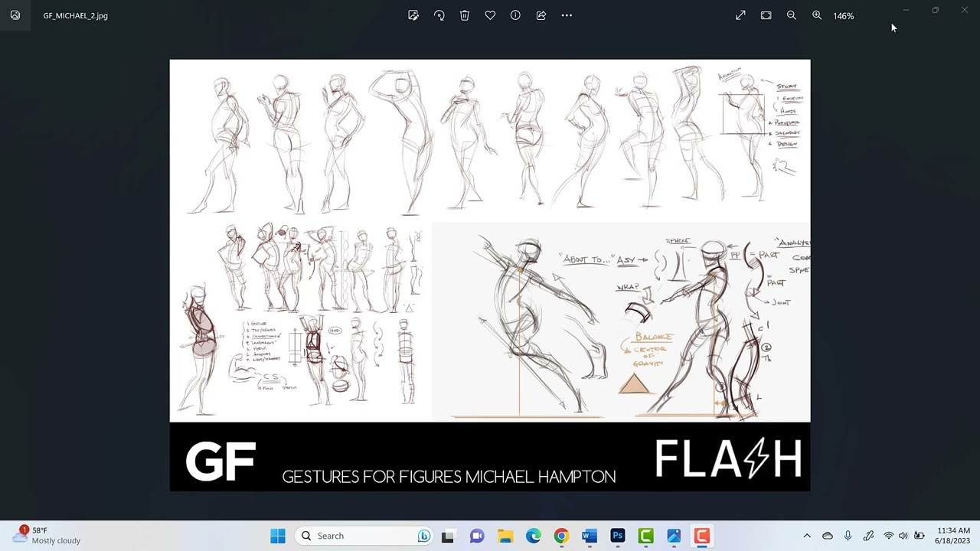
Task: Open File Explorer from the taskbar
Action: 505,536
